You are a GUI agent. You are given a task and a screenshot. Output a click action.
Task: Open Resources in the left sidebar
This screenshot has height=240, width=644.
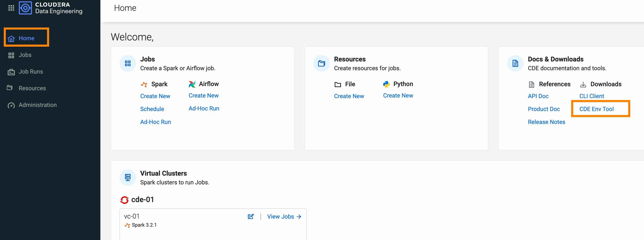[x=32, y=88]
